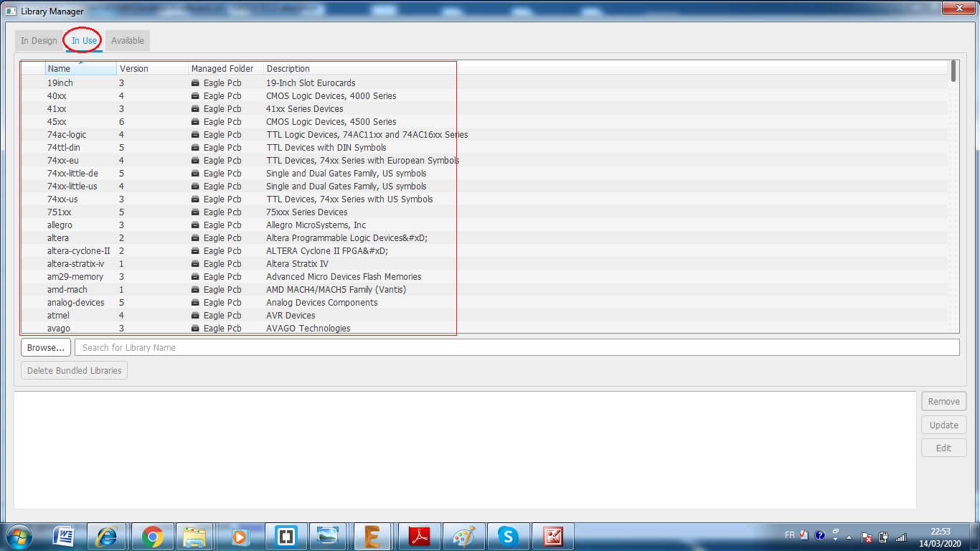Image resolution: width=980 pixels, height=551 pixels.
Task: Click the Remove button
Action: click(x=944, y=402)
